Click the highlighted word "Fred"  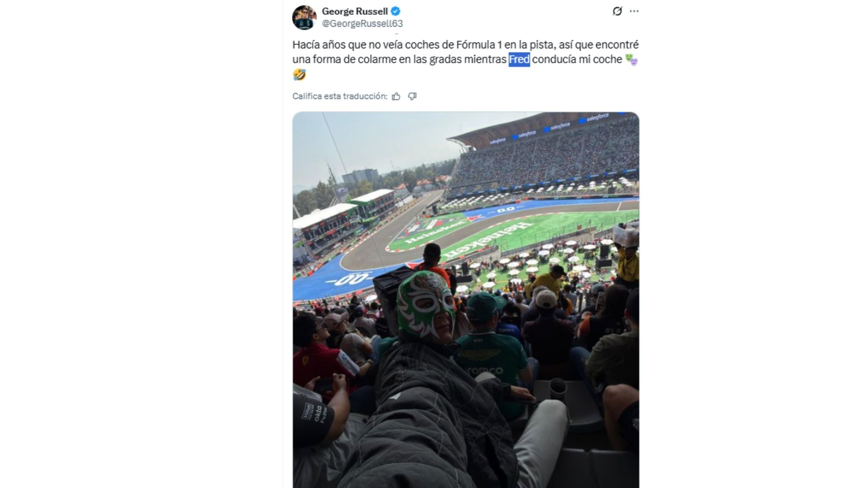tap(519, 60)
